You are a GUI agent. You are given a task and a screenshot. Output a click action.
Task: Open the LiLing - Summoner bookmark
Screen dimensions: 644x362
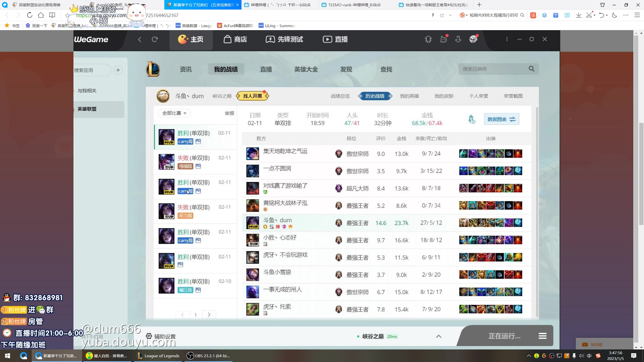(277, 25)
